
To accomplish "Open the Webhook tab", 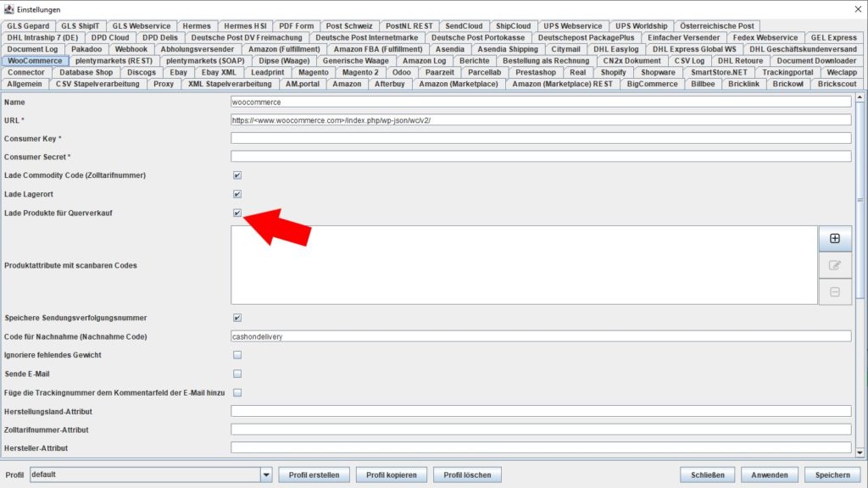I will coord(131,49).
